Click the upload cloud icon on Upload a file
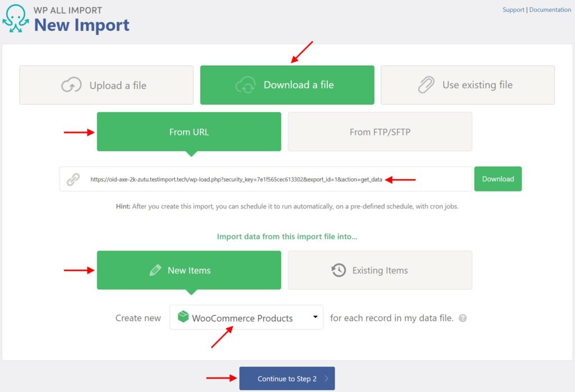Screen dimensions: 575x392 coord(71,85)
